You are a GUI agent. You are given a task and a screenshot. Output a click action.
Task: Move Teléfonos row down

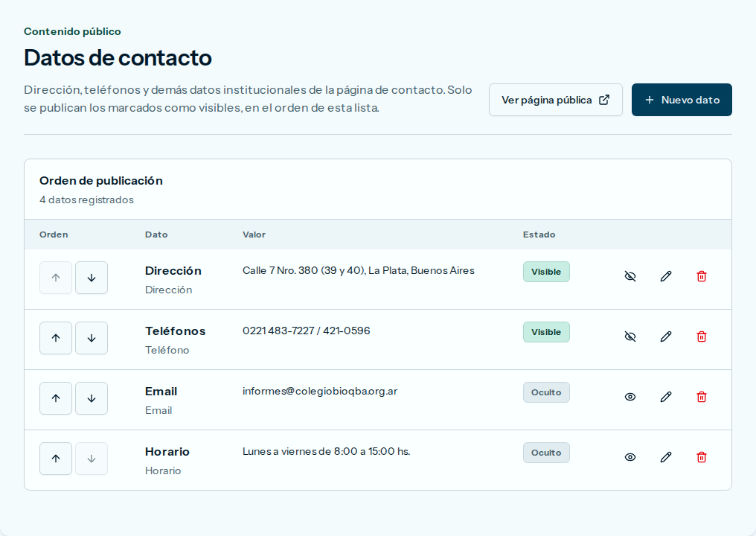click(x=92, y=338)
